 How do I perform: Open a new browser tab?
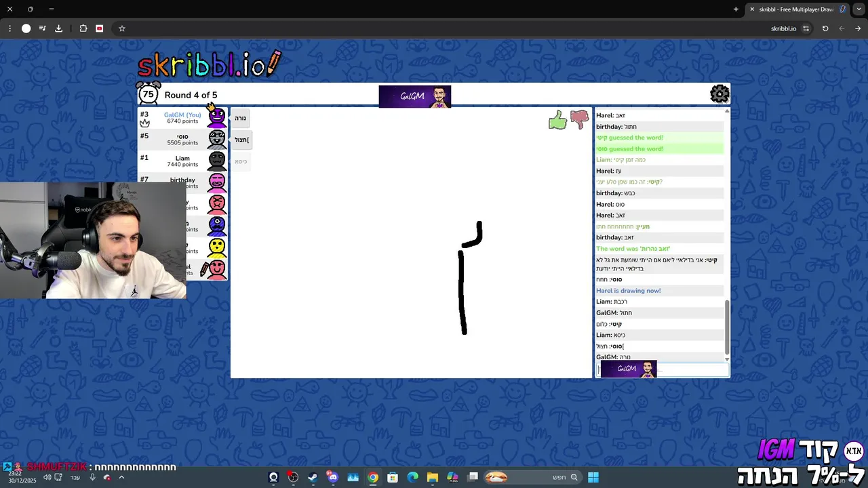[736, 9]
